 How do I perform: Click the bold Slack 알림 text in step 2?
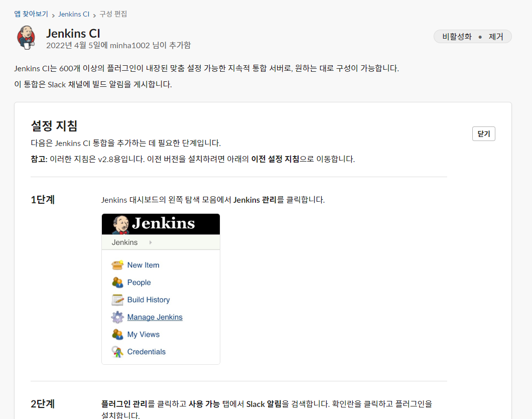tap(264, 404)
